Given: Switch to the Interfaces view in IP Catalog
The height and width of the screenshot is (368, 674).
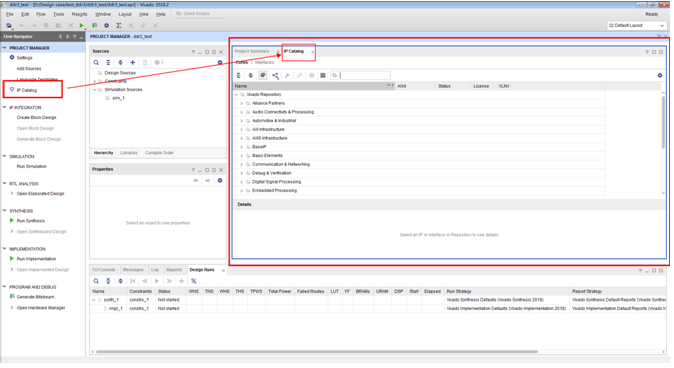Looking at the screenshot, I should click(x=264, y=63).
